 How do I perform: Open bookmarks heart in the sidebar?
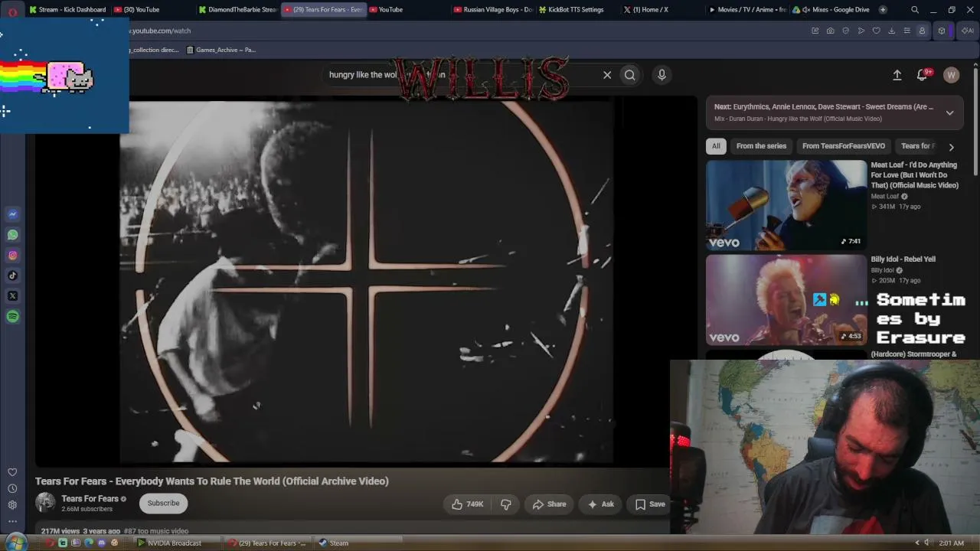(x=12, y=472)
